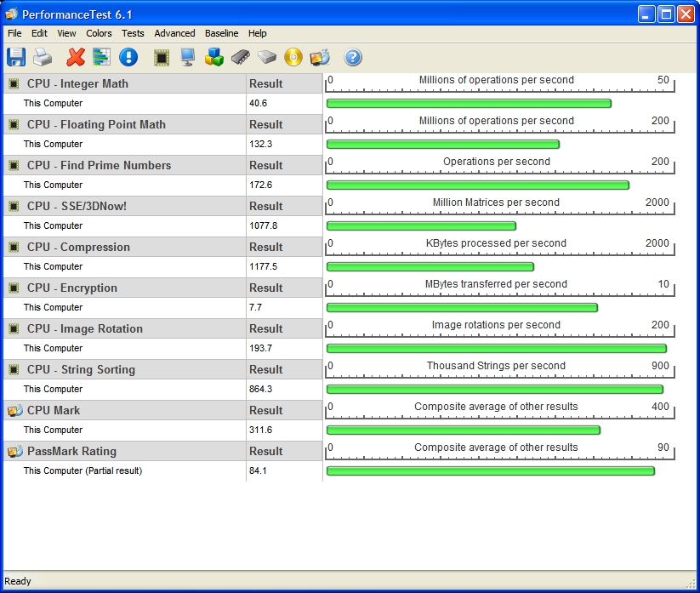Click Million Matrices per second scale label
This screenshot has width=700, height=593.
coord(496,202)
